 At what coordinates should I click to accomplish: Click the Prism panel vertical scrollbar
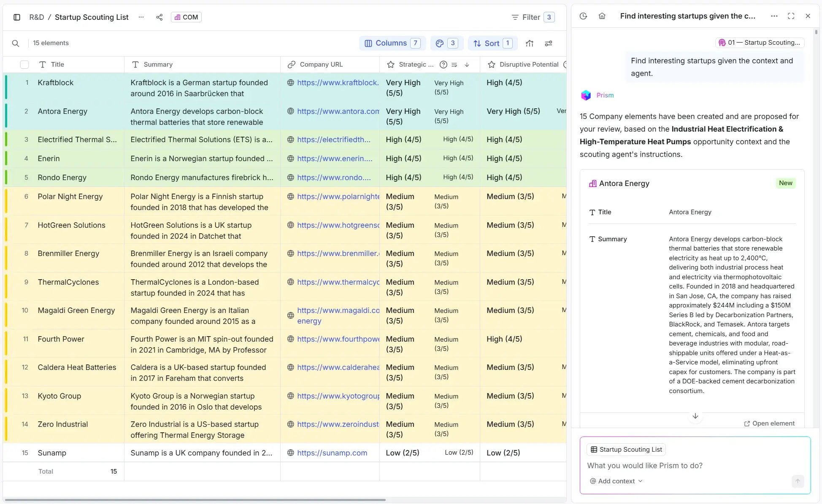pyautogui.click(x=816, y=32)
